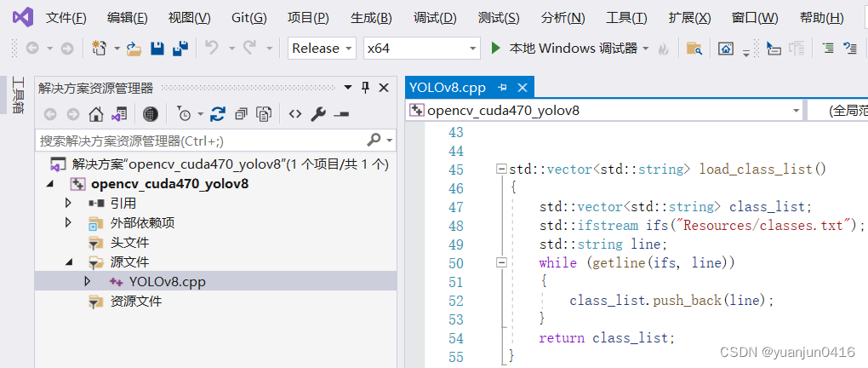The width and height of the screenshot is (868, 368).
Task: Redo the last undone action
Action: point(248,49)
